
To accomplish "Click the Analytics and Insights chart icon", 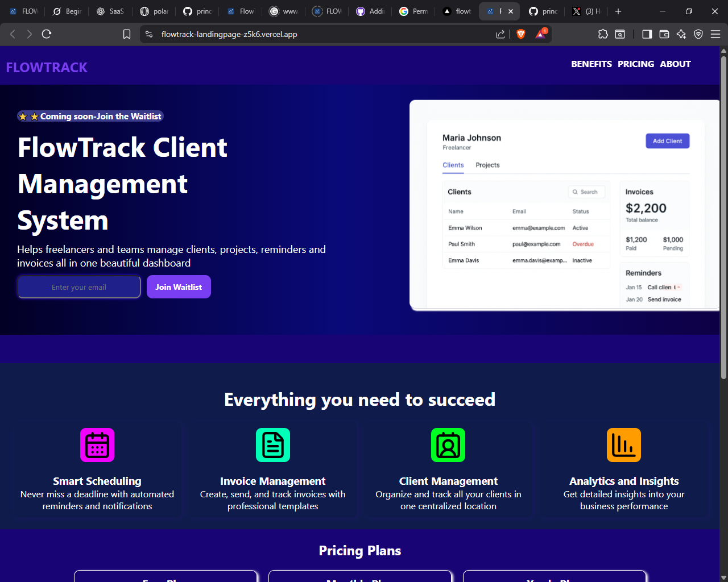I will (624, 445).
